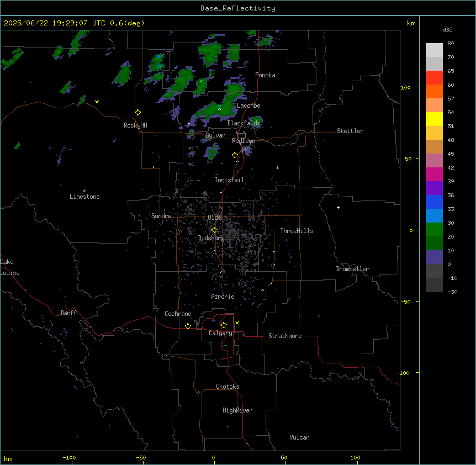Click the Banff label

(x=68, y=313)
